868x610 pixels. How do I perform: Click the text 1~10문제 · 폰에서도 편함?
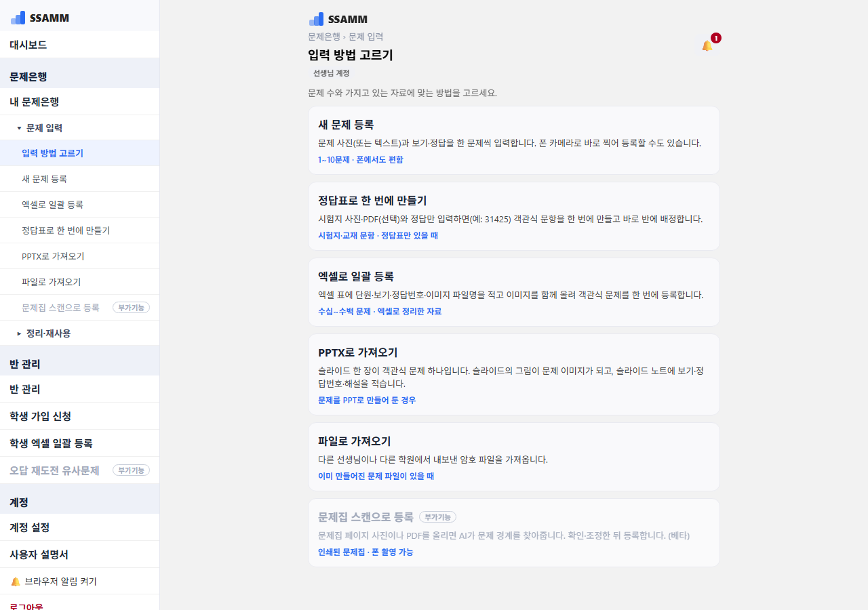click(x=360, y=160)
